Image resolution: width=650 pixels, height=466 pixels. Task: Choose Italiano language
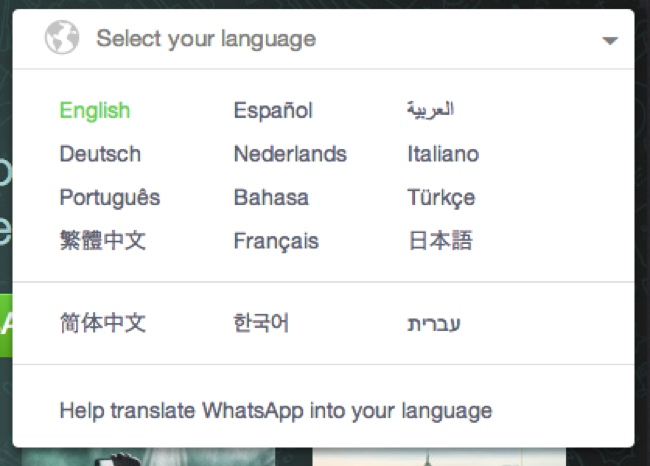coord(443,154)
